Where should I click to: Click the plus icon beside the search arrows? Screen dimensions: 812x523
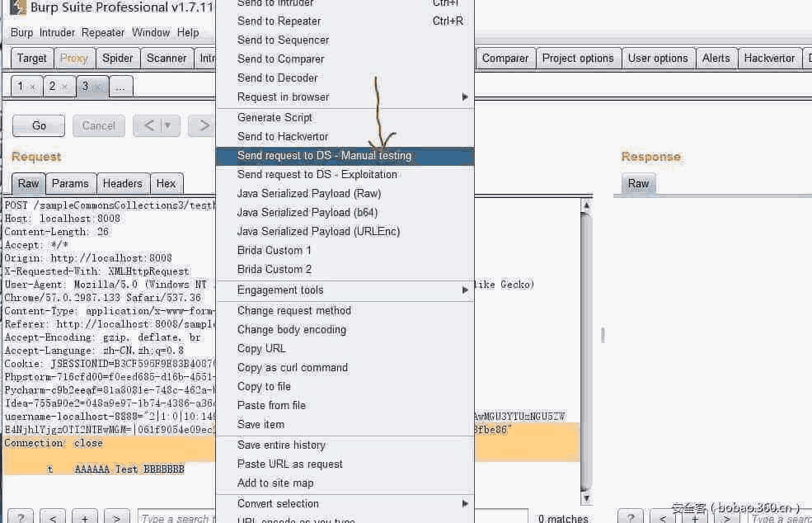tap(85, 517)
